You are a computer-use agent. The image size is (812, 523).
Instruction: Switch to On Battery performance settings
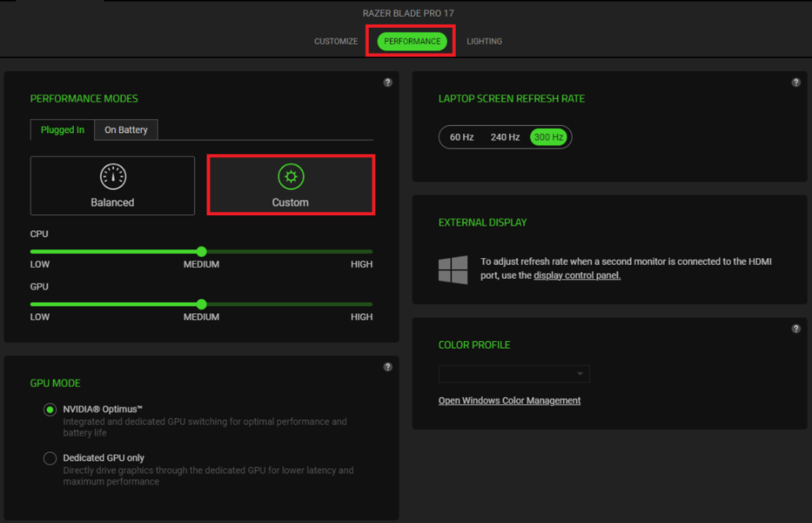126,129
